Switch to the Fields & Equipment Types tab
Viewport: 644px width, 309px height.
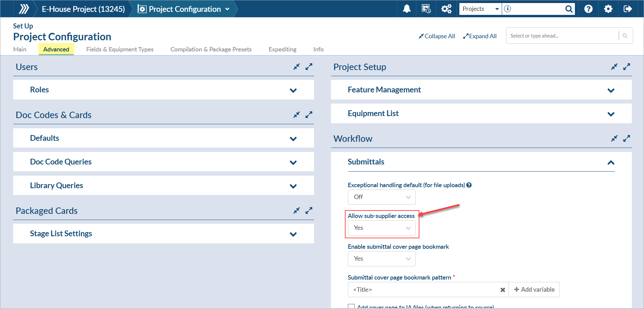click(x=120, y=49)
